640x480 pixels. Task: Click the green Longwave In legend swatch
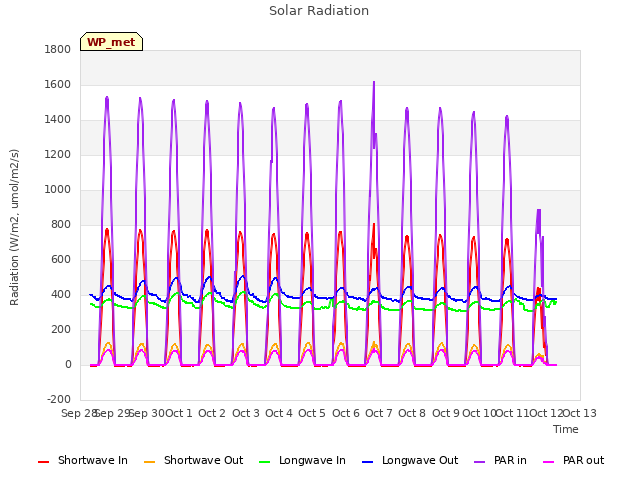[x=264, y=462]
